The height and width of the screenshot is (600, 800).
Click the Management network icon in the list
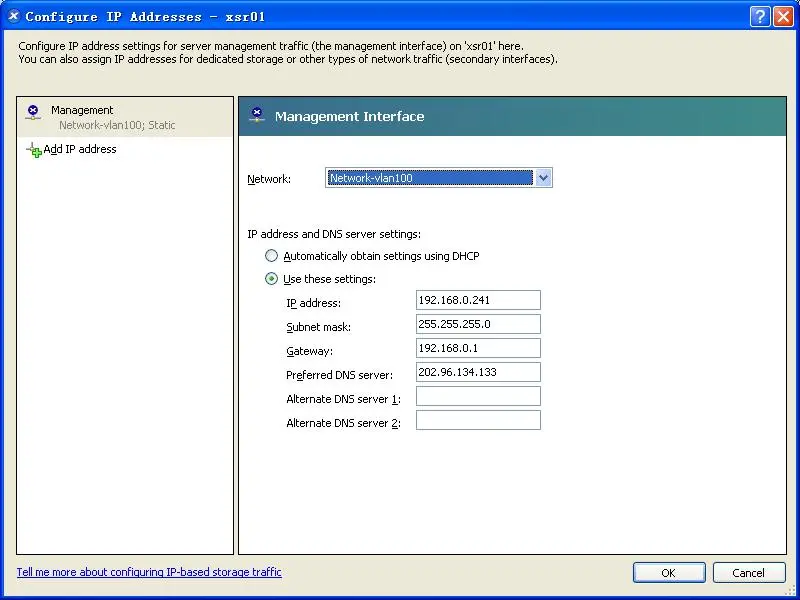(x=33, y=112)
